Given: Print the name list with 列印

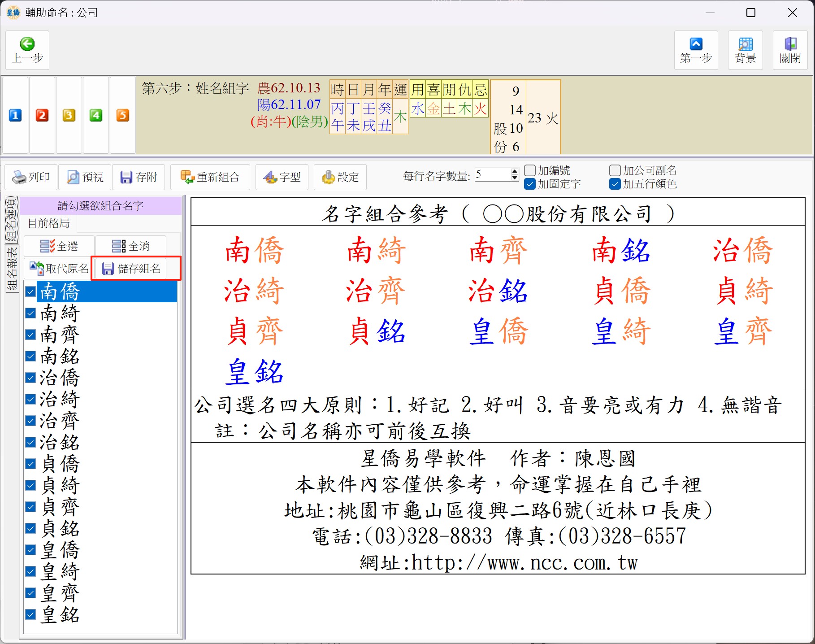Looking at the screenshot, I should click(31, 177).
